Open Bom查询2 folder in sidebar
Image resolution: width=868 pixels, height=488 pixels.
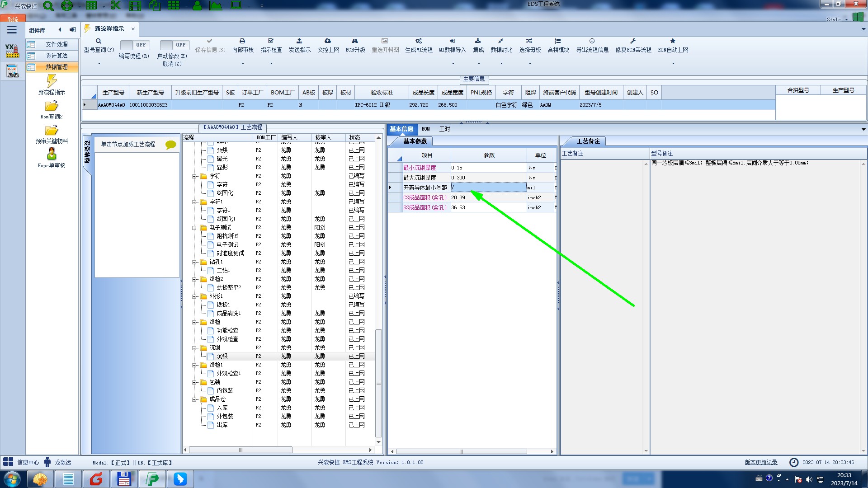point(52,107)
